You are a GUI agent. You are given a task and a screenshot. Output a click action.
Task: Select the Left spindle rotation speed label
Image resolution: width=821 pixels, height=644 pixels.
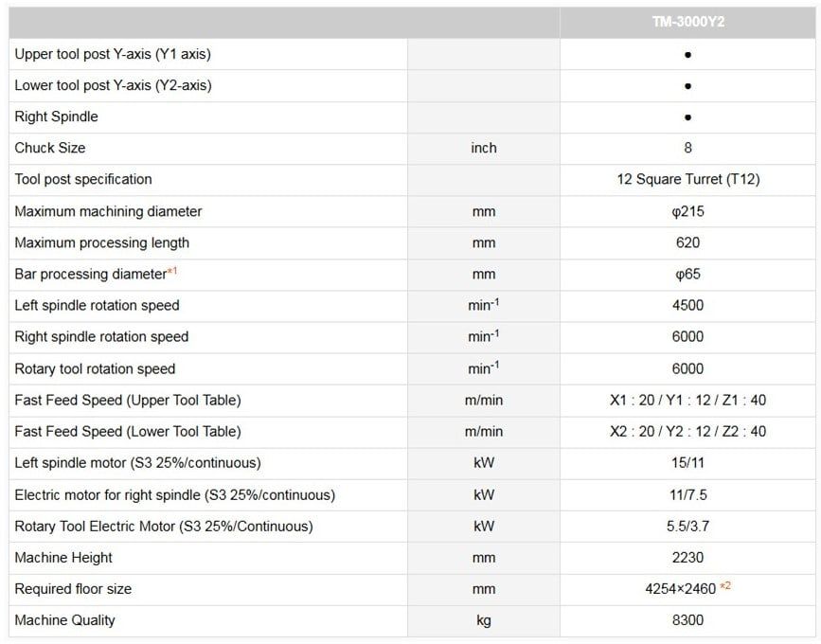(97, 305)
